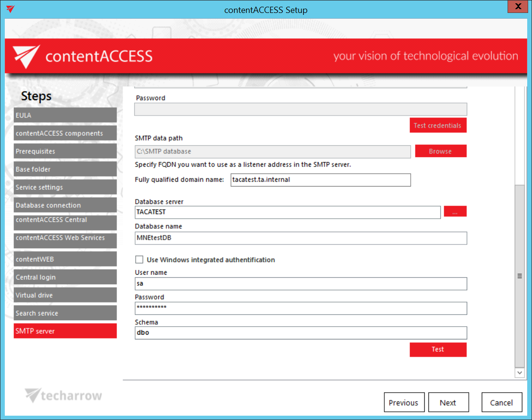
Task: Enable Use Windows integrated authentification checkbox
Action: click(x=139, y=260)
